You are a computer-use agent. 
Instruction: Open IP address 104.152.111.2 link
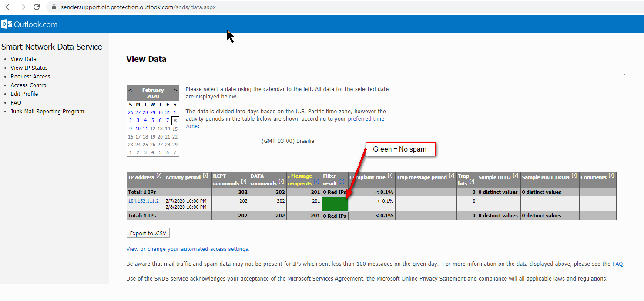coord(143,201)
